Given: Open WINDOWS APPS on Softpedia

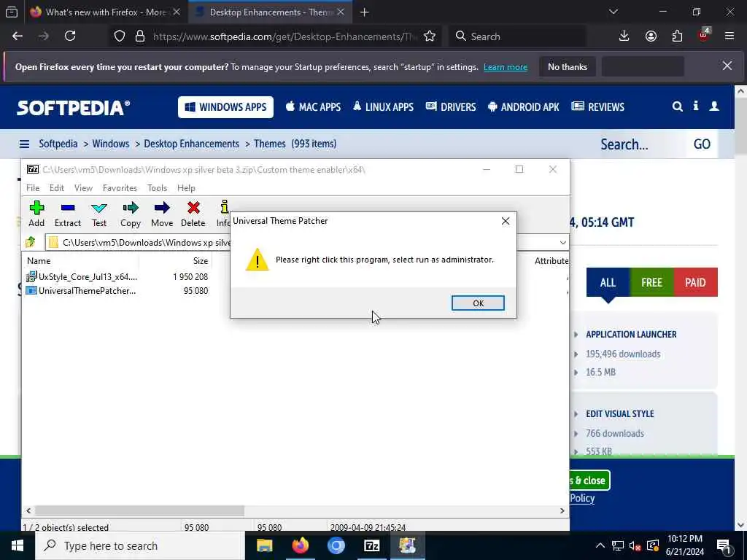Looking at the screenshot, I should (226, 107).
